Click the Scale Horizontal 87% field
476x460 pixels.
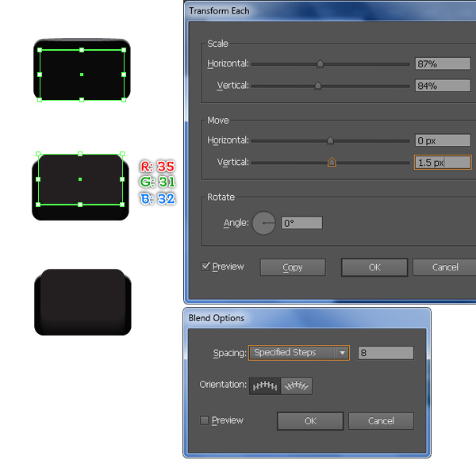click(443, 63)
